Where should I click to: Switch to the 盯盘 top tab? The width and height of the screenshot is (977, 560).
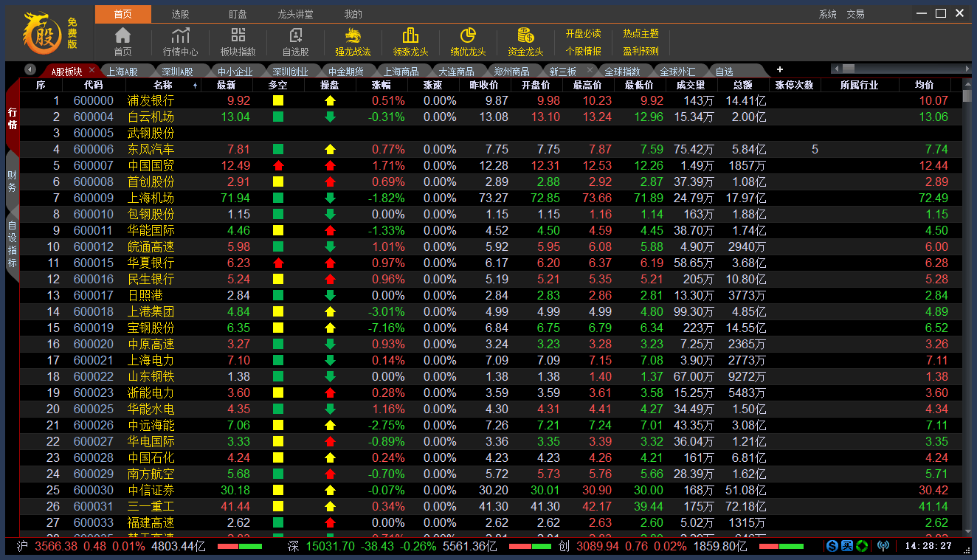tap(238, 14)
